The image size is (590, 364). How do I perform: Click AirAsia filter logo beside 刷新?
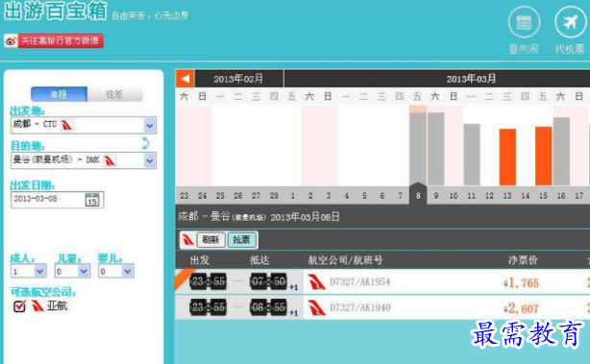(187, 240)
